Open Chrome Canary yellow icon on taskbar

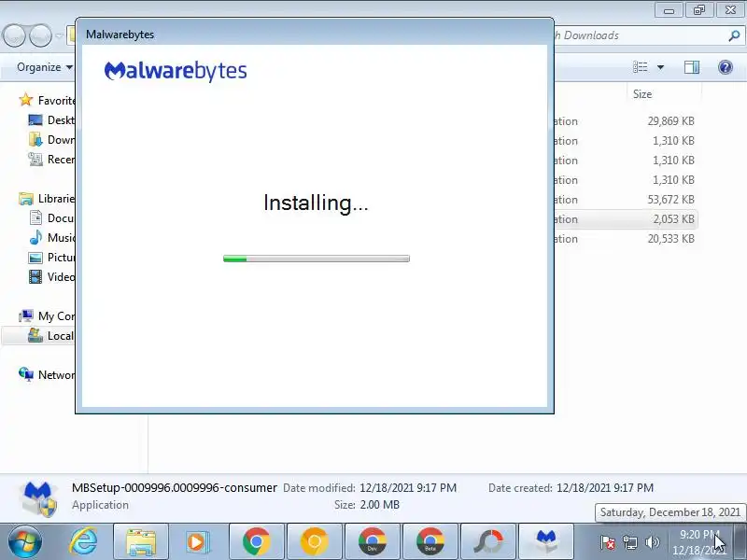pyautogui.click(x=315, y=542)
